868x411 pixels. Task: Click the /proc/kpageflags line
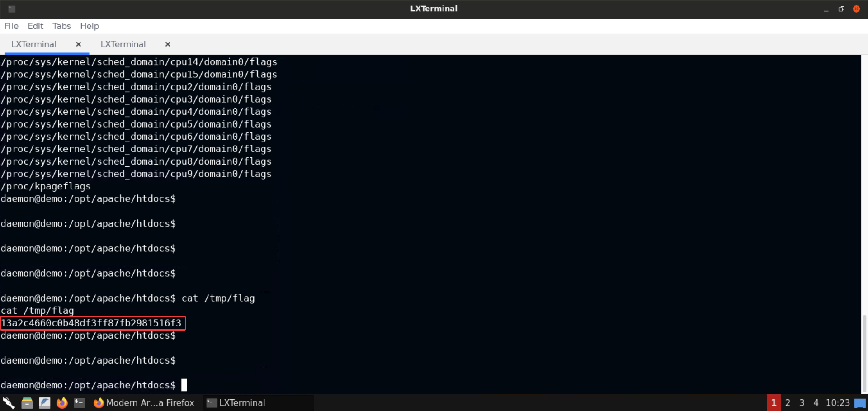pyautogui.click(x=46, y=186)
